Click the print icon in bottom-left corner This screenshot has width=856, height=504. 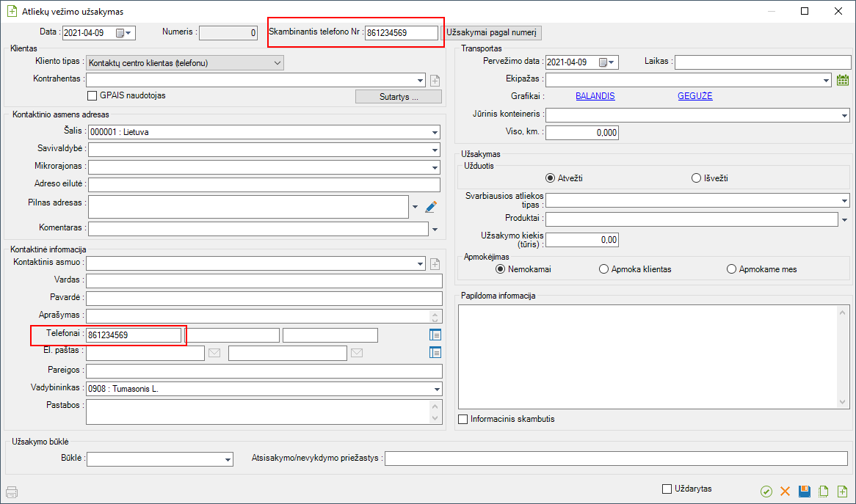[x=10, y=492]
